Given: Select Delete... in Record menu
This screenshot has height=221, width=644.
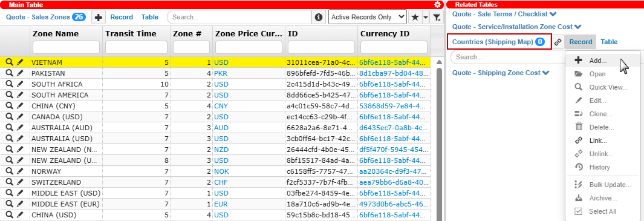Looking at the screenshot, I should tap(602, 127).
